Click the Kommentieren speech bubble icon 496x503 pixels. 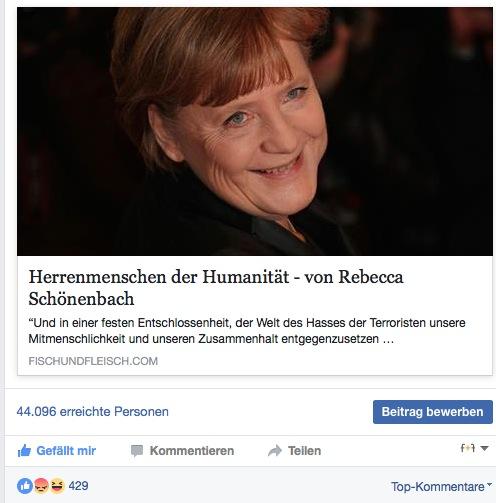pos(137,451)
